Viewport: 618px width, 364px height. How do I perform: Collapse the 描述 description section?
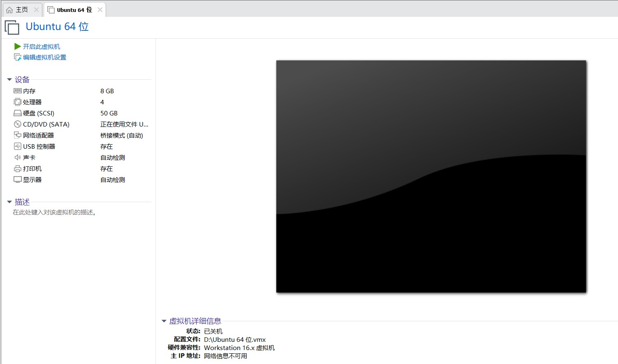[x=9, y=202]
